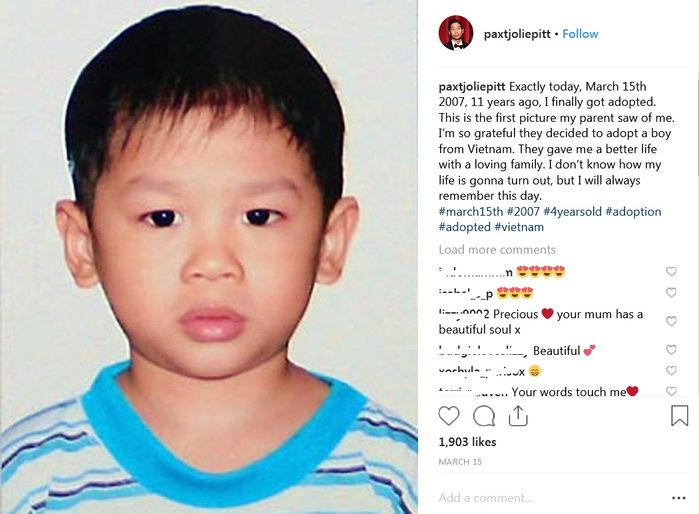
Task: Open the #4yearsold hashtag
Action: pos(572,211)
